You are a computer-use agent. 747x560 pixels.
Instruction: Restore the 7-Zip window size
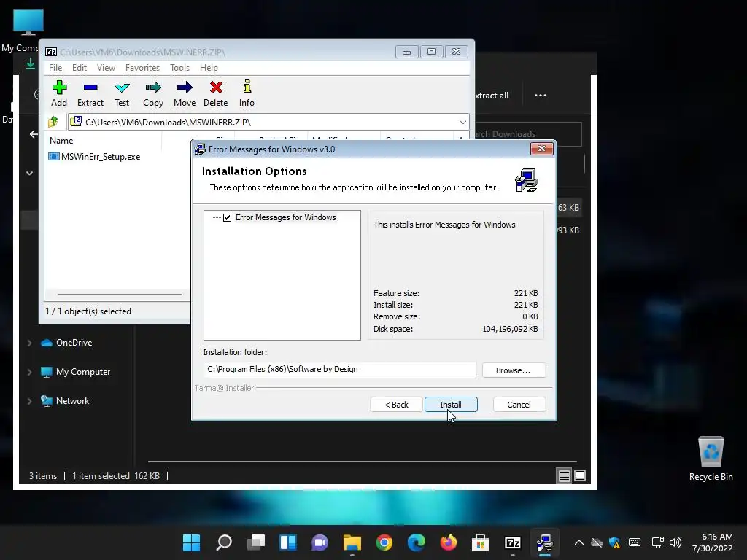[x=431, y=52]
